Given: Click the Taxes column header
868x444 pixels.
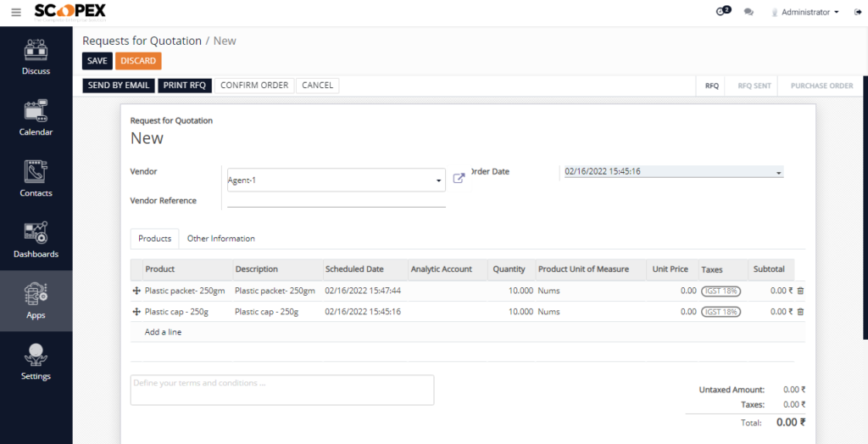Looking at the screenshot, I should coord(723,269).
